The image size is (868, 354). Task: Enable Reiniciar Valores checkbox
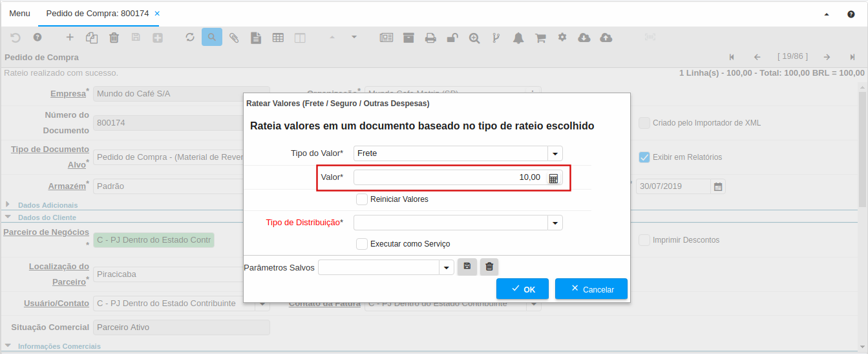[362, 199]
